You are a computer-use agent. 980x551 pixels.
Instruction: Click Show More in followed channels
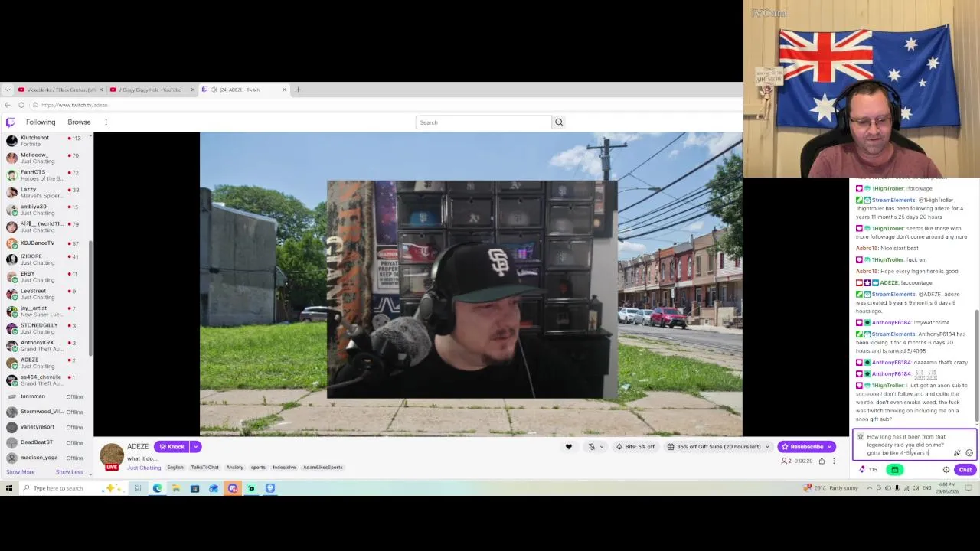pyautogui.click(x=21, y=472)
